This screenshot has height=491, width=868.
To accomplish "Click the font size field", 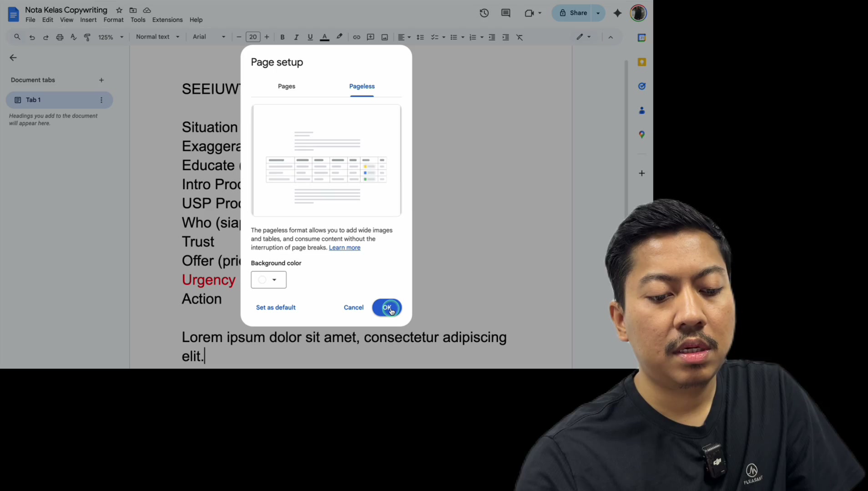I will point(253,37).
